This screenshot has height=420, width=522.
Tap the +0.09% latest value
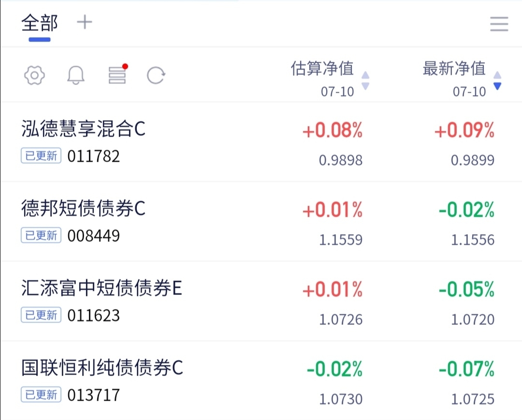coord(464,130)
